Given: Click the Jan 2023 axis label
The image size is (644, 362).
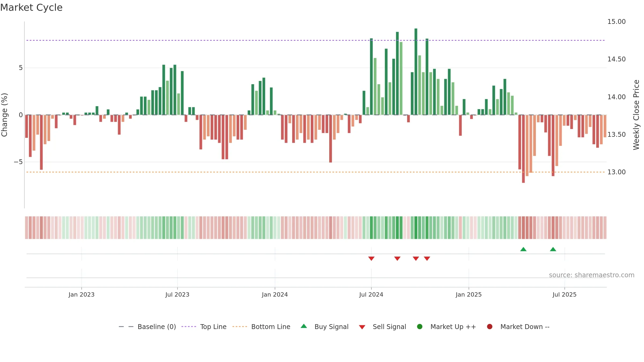Looking at the screenshot, I should click(x=82, y=295).
